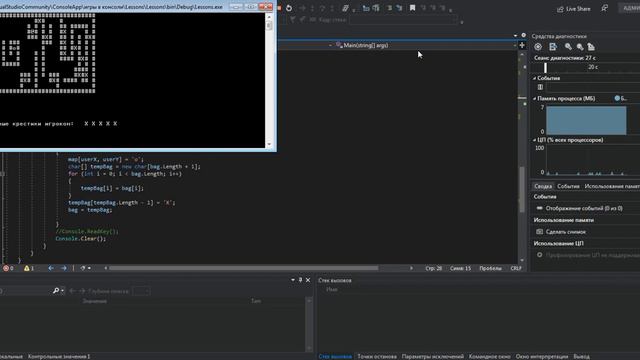Open the Вывод tab
640x360 pixels.
(581, 356)
